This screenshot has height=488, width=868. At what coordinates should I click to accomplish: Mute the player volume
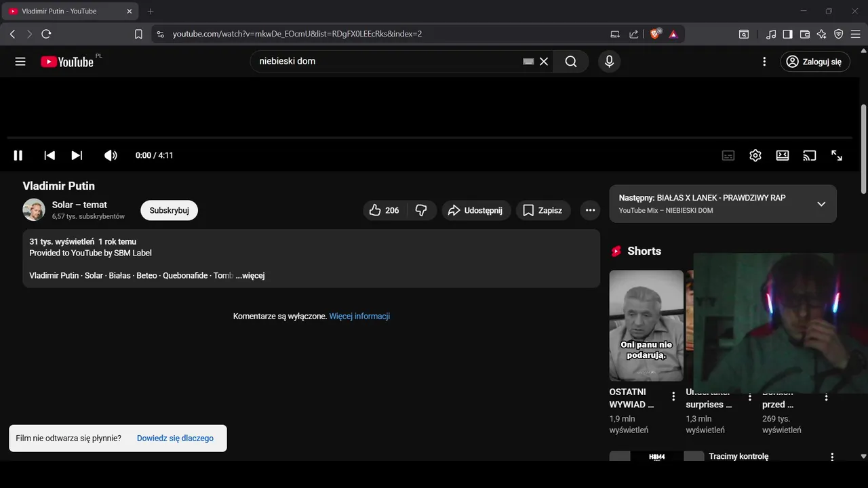tap(111, 155)
